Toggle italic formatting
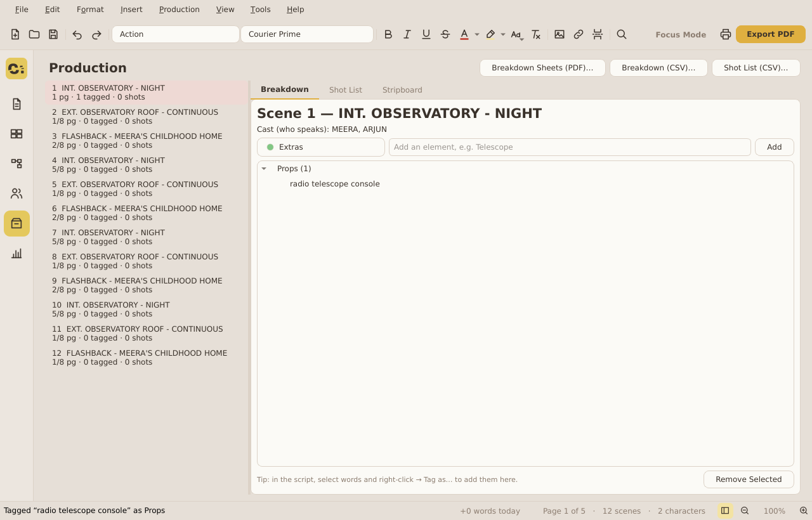This screenshot has height=520, width=812. point(407,34)
